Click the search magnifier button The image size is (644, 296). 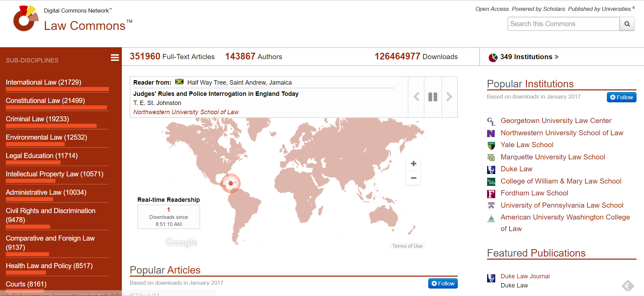point(627,24)
